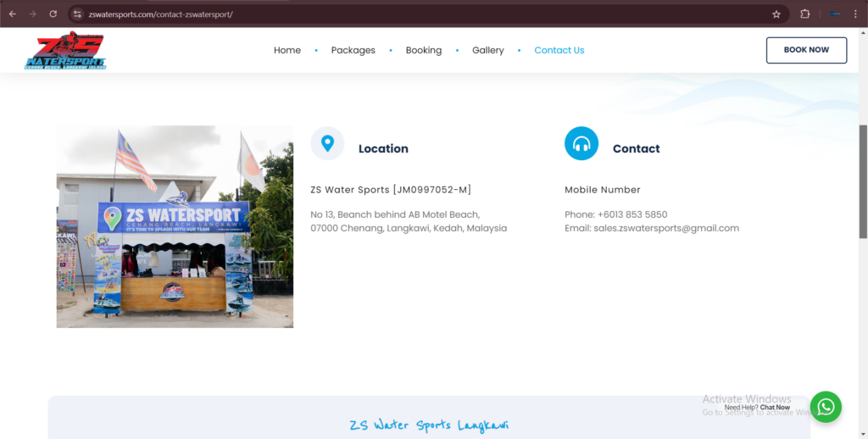This screenshot has height=439, width=868.
Task: Open the WhatsApp chat bubble
Action: (826, 407)
